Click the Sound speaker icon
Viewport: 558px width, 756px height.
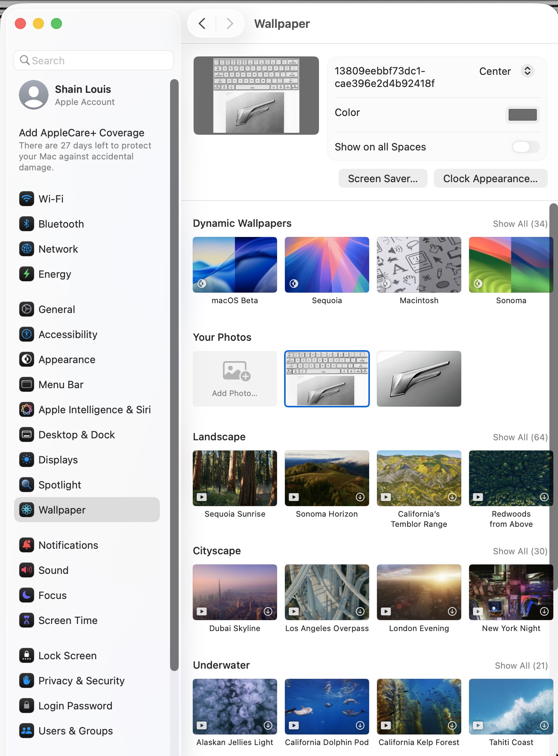tap(27, 570)
